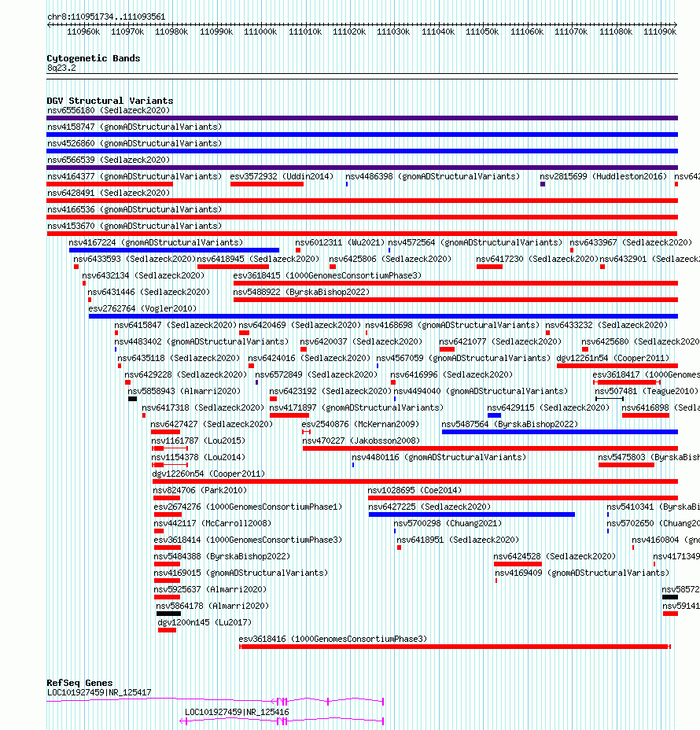Click the 111050k ruler position label
The height and width of the screenshot is (730, 700).
pos(482,31)
